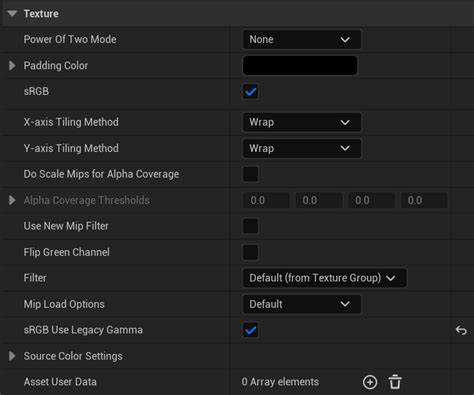Viewport: 474px width, 395px height.
Task: Enable Do Scale Mips for Alpha Coverage
Action: 250,174
